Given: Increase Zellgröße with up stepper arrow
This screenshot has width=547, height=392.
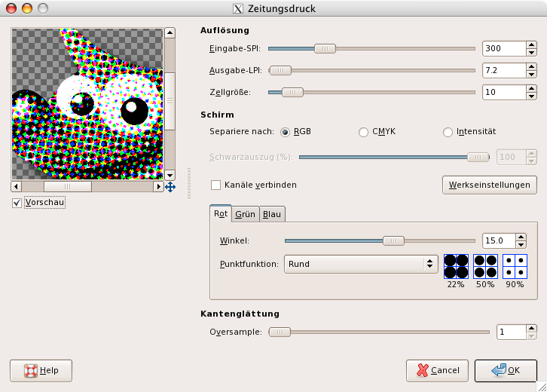Looking at the screenshot, I should 531,89.
